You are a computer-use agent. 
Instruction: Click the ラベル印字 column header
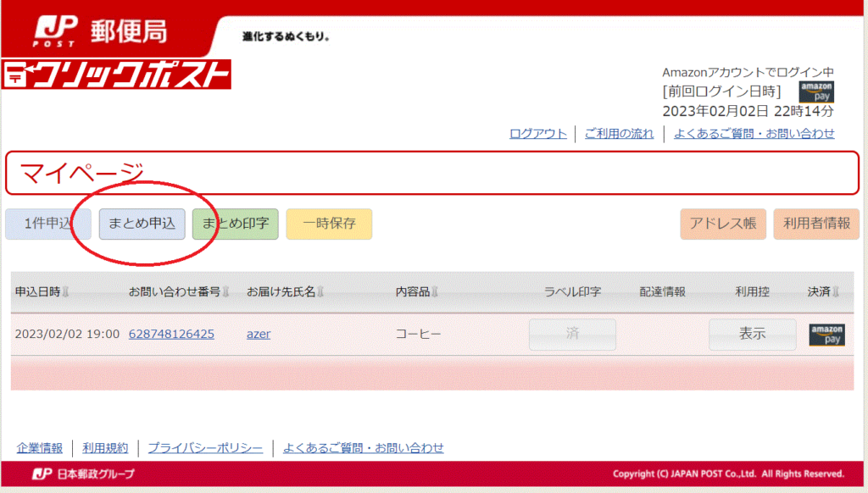click(x=572, y=291)
